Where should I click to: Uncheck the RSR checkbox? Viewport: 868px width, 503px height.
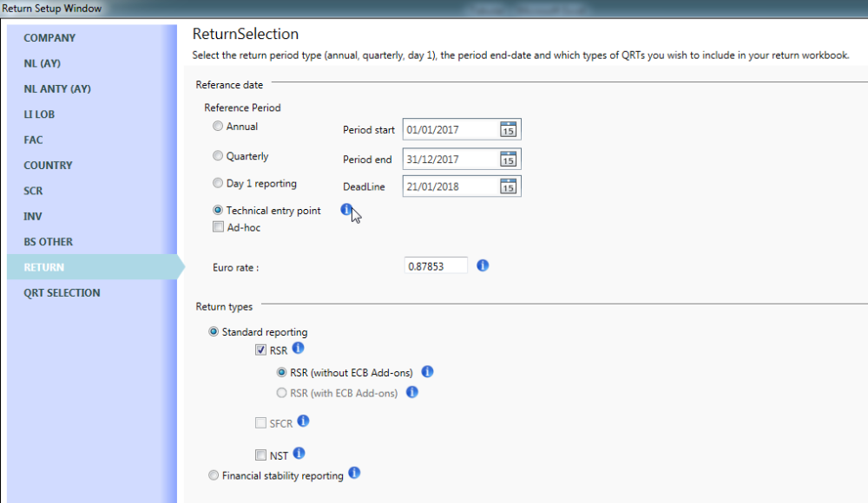[x=260, y=349]
